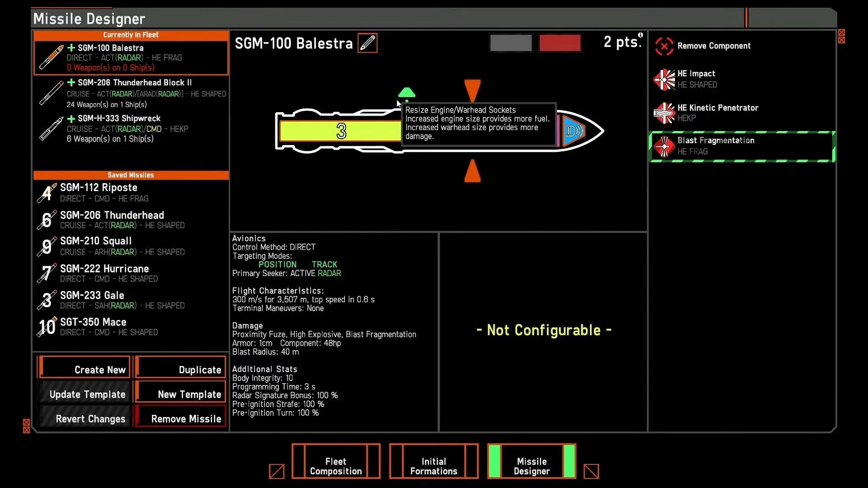Image resolution: width=868 pixels, height=488 pixels.
Task: Click the seeker nose cone socket
Action: [x=574, y=131]
